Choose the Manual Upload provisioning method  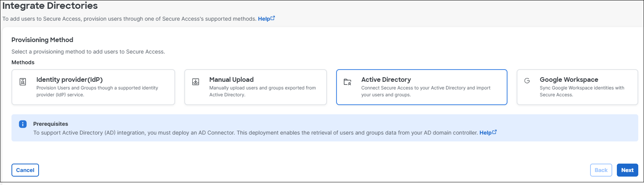click(231, 80)
